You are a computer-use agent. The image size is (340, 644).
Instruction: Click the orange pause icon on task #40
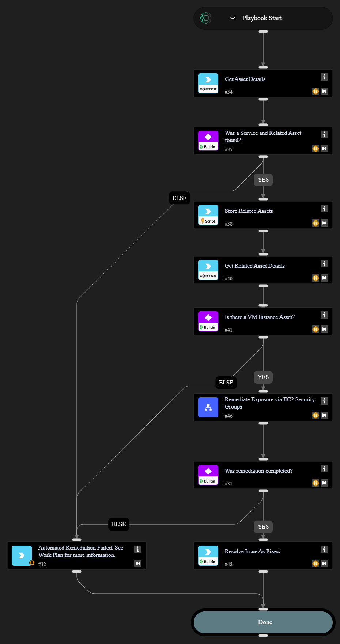coord(316,278)
